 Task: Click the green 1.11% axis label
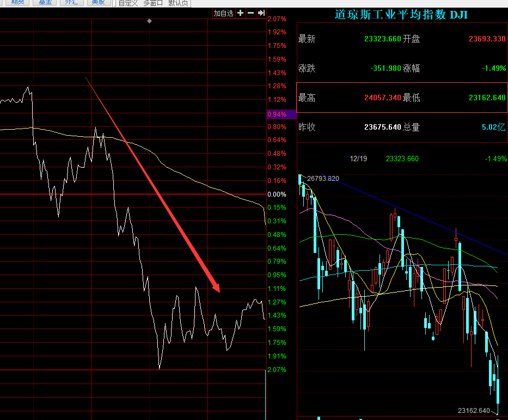pyautogui.click(x=277, y=289)
